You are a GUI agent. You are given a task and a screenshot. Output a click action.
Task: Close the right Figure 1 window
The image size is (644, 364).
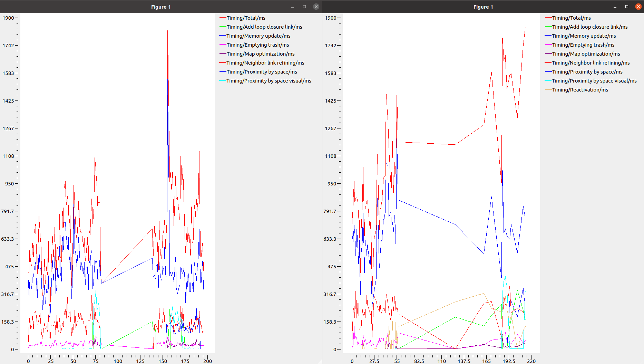[638, 7]
